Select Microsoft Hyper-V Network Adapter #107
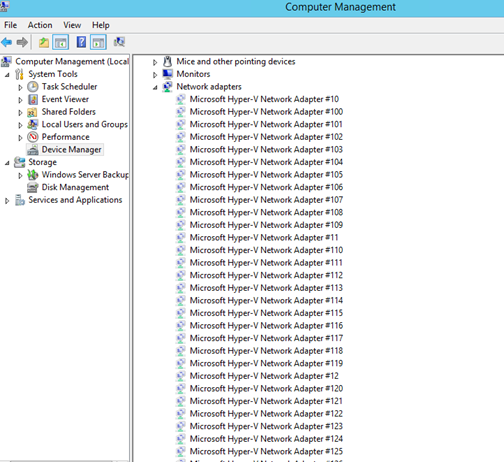Screen dimensions: 504x462 pyautogui.click(x=266, y=200)
